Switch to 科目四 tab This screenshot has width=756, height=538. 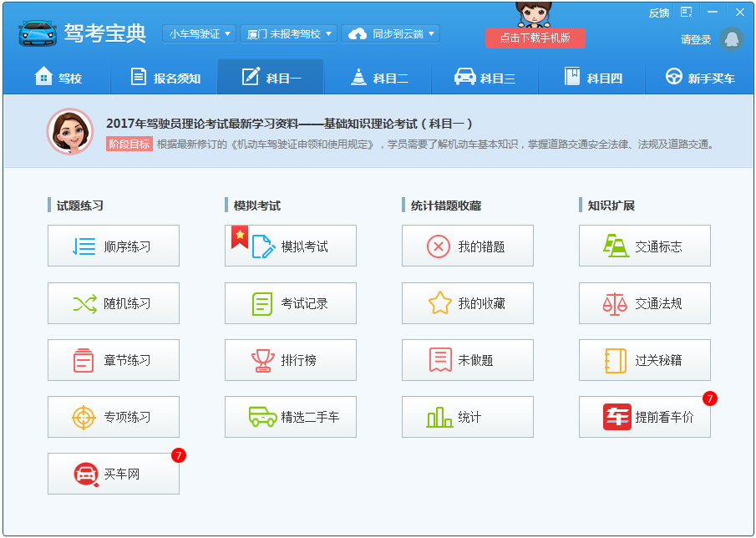(x=591, y=78)
